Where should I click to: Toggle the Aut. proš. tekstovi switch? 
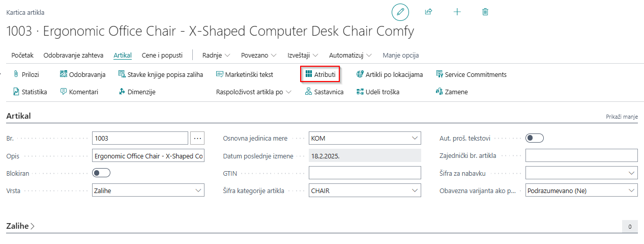pos(535,138)
